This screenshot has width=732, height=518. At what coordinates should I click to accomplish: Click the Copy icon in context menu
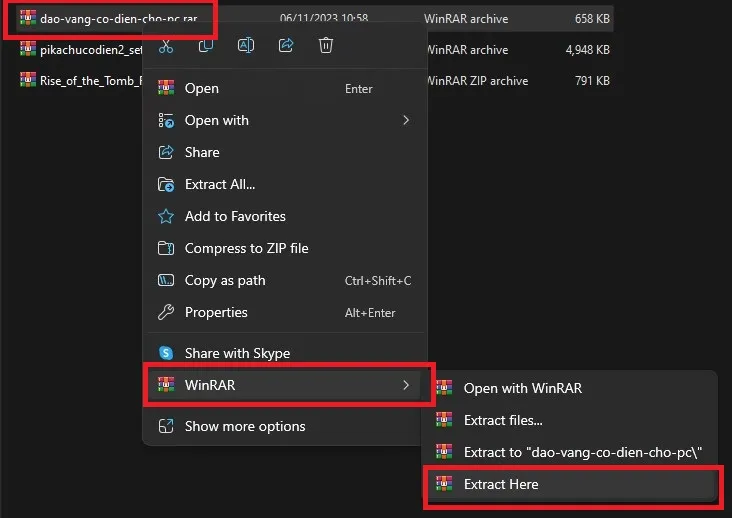click(x=206, y=46)
